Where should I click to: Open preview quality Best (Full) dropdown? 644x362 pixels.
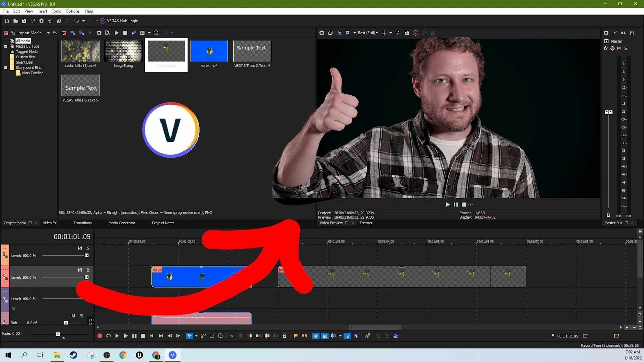point(377,33)
